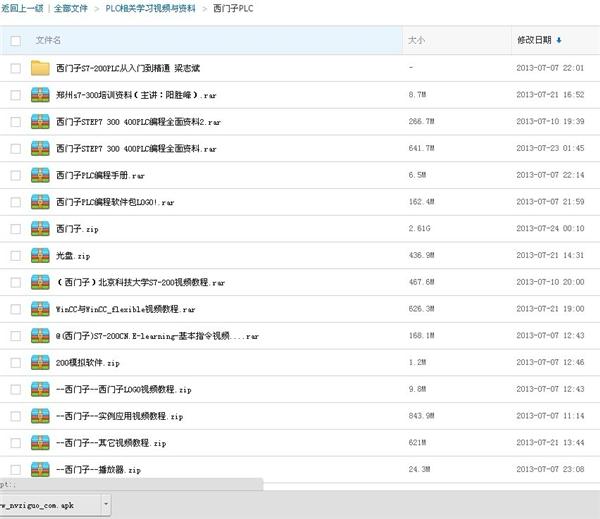The width and height of the screenshot is (600, 519).
Task: Click size value 641.7M
Action: coord(421,148)
